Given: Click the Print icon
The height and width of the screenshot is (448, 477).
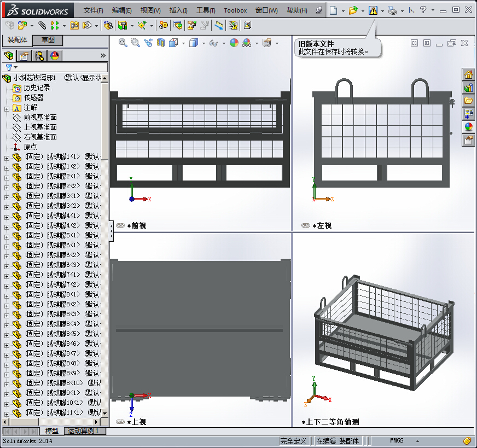Looking at the screenshot, I should click(x=392, y=10).
